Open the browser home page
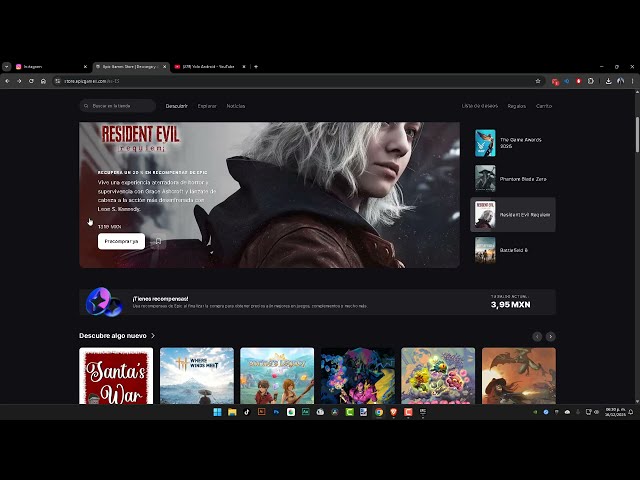This screenshot has height=480, width=640. 43,81
